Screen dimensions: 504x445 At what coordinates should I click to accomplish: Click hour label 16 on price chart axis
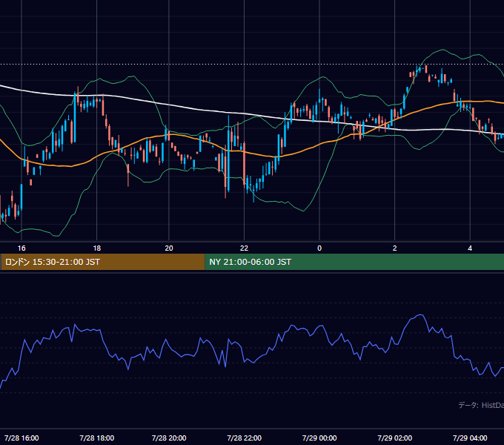21,248
